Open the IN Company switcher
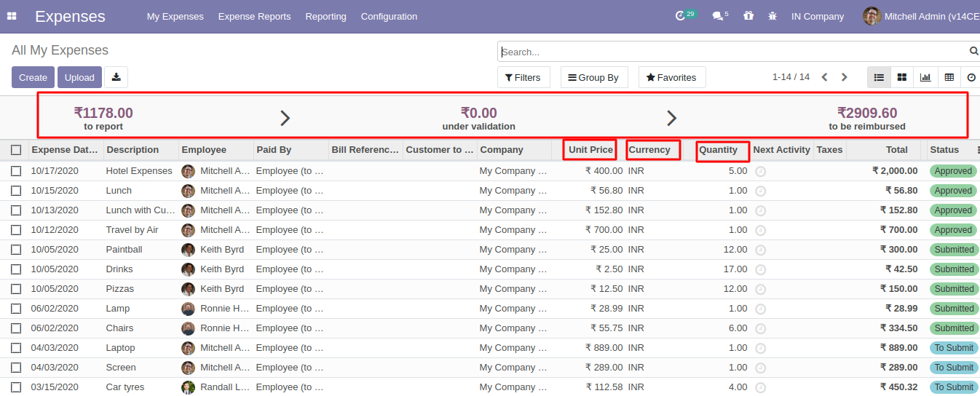This screenshot has height=396, width=980. [818, 16]
